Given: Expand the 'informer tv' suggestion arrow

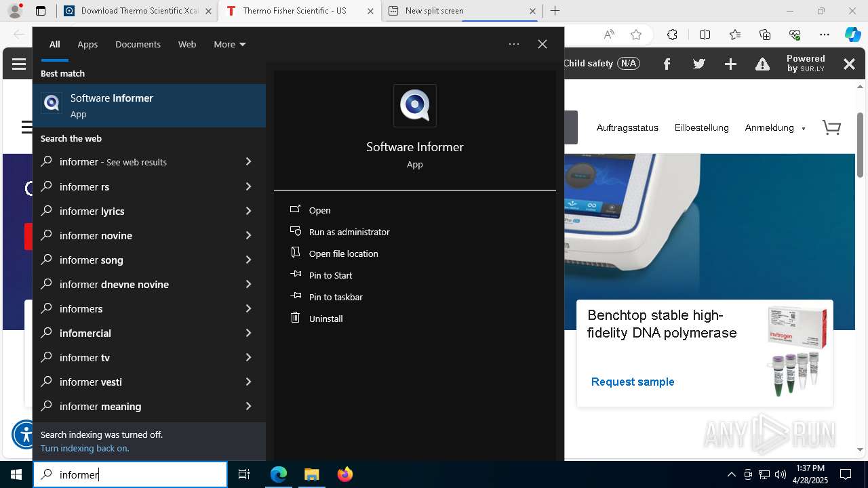Looking at the screenshot, I should (x=248, y=357).
